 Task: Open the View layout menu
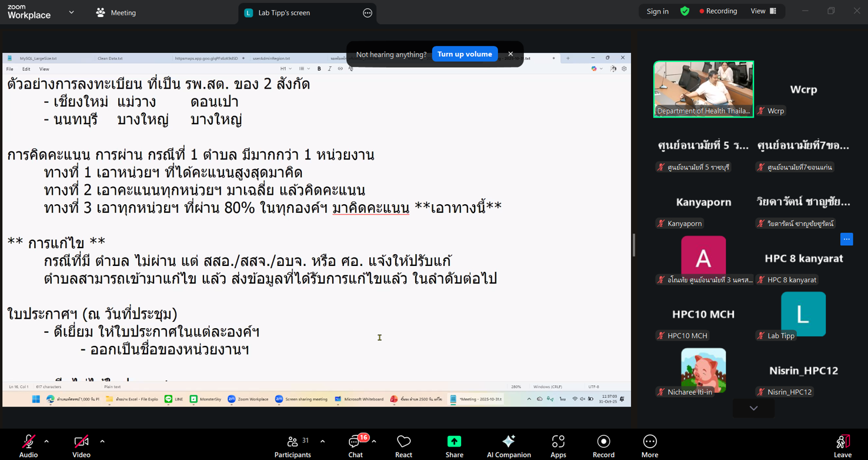pos(763,11)
